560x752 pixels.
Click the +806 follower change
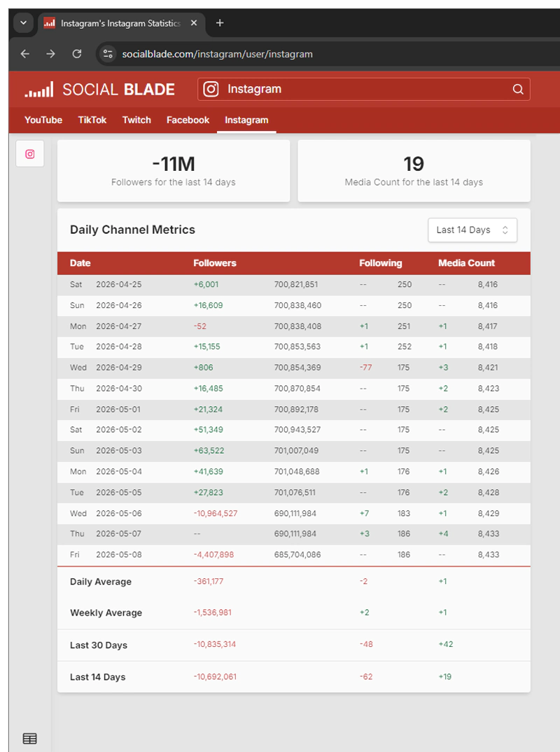pos(203,368)
